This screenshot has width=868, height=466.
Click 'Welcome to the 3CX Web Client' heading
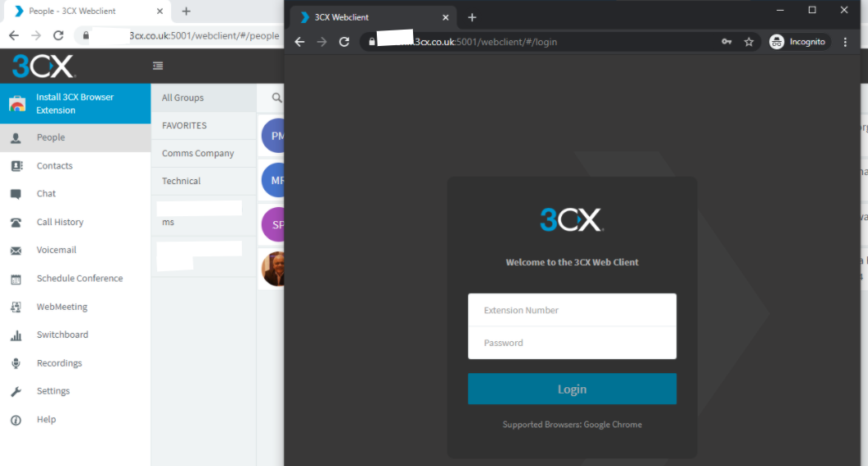coord(572,262)
